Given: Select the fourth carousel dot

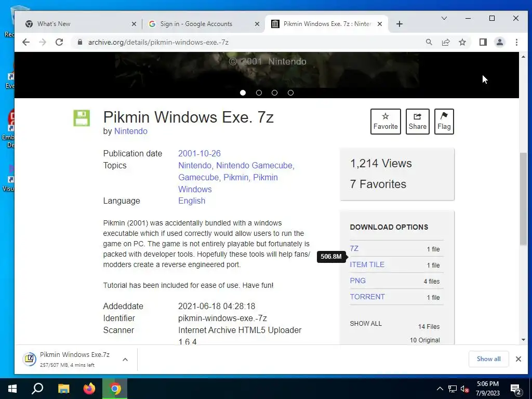Looking at the screenshot, I should pos(290,92).
